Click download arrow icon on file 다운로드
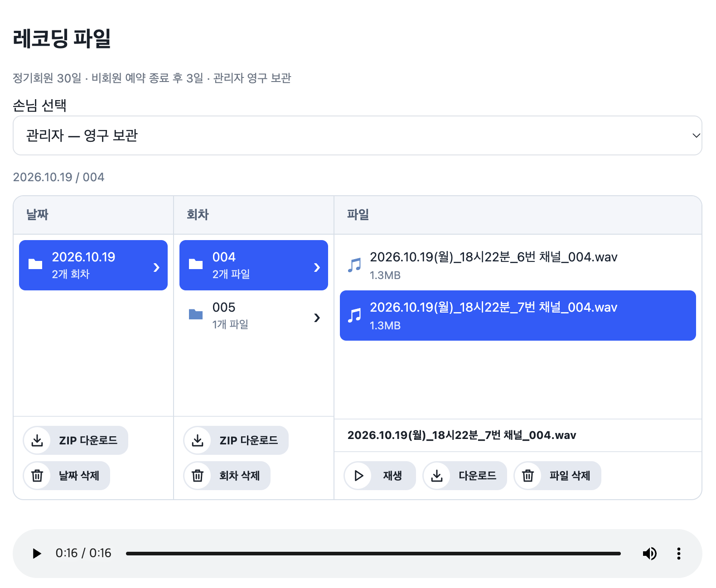This screenshot has width=716, height=588. point(437,476)
